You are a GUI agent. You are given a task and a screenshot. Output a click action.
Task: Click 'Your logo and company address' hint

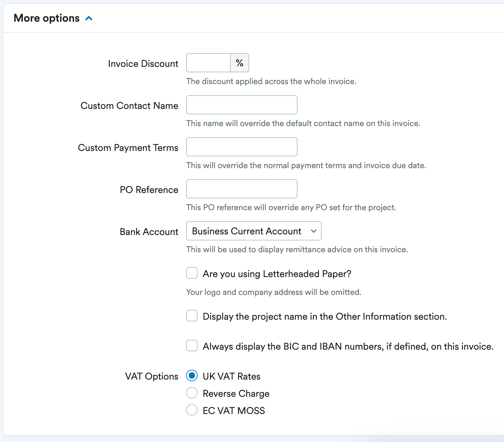[274, 292]
